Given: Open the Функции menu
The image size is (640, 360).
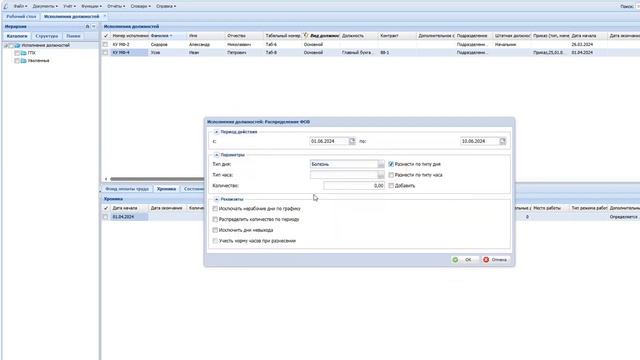Looking at the screenshot, I should point(91,6).
